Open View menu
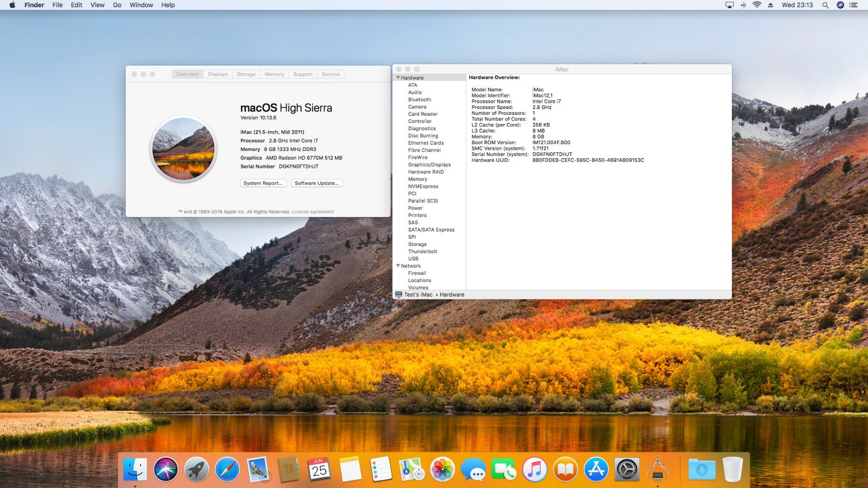The width and height of the screenshot is (868, 488). pyautogui.click(x=97, y=5)
